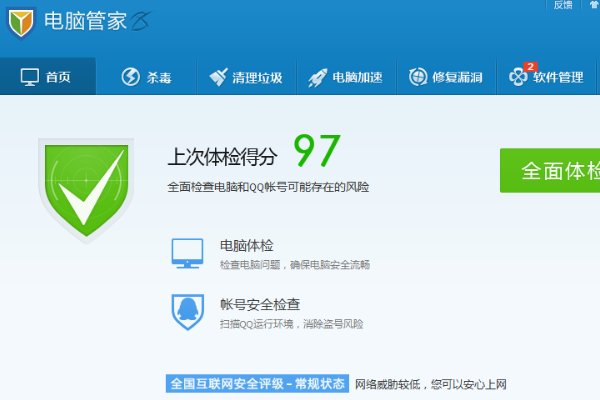Click the 97 score number

coord(317,151)
